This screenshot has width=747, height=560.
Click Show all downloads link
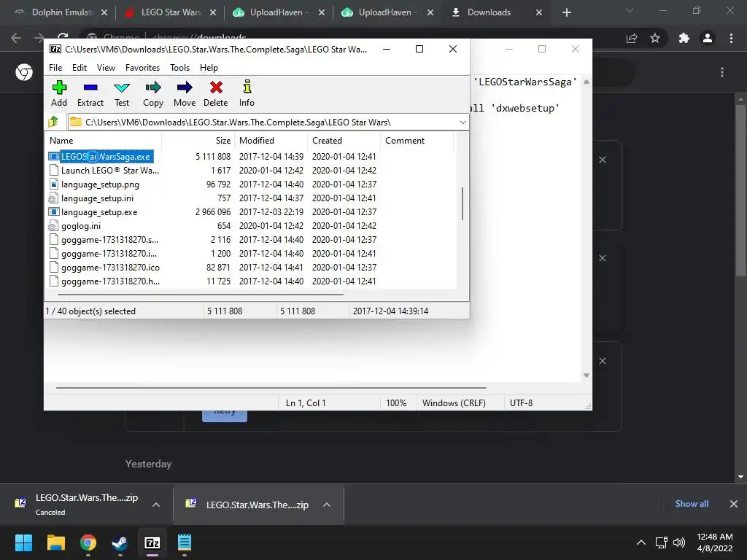(x=692, y=504)
